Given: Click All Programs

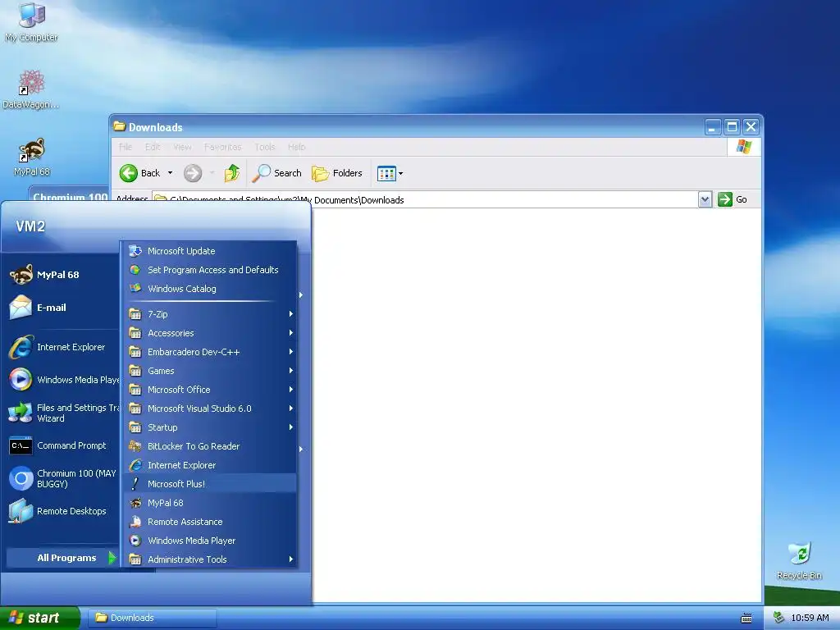Looking at the screenshot, I should (x=61, y=558).
